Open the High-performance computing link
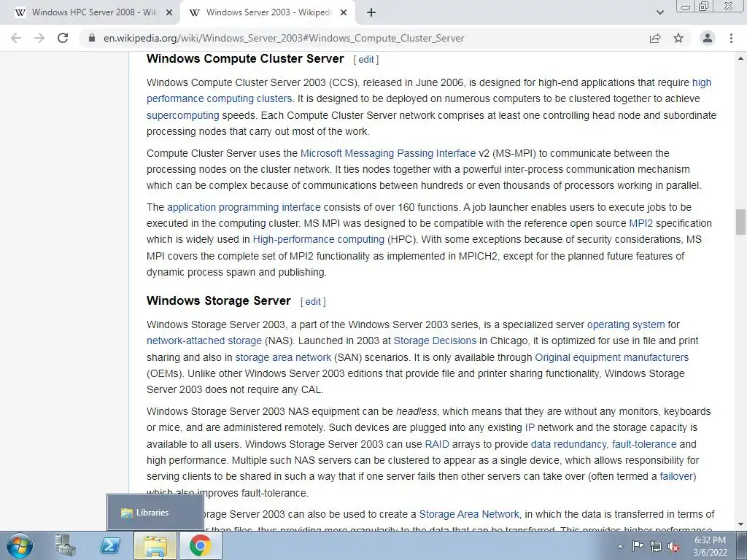 tap(318, 239)
